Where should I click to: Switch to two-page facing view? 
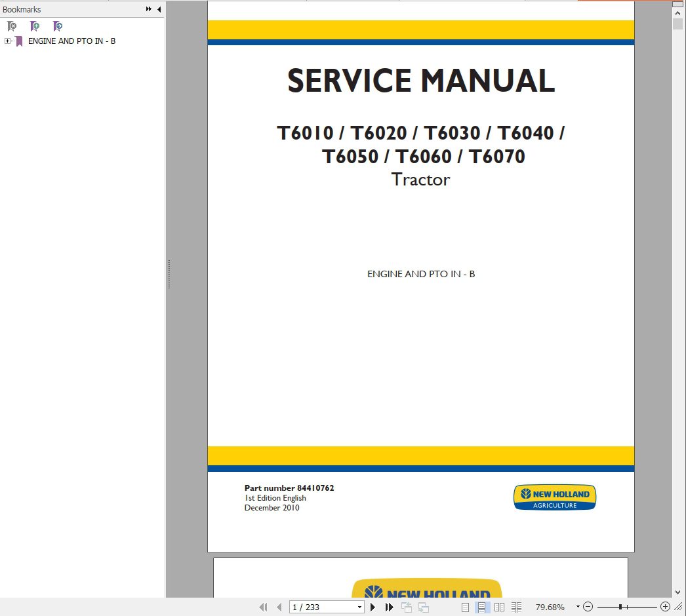(499, 607)
